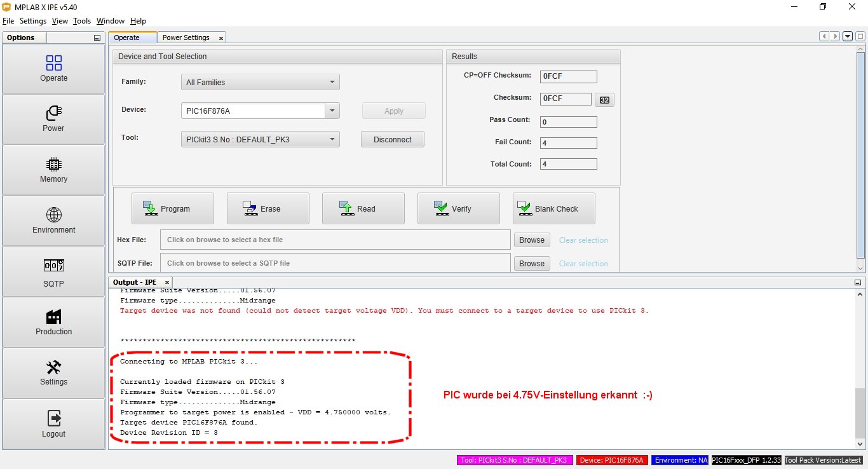Browse for an SQTP file
Viewport: 868px width, 469px height.
point(532,264)
